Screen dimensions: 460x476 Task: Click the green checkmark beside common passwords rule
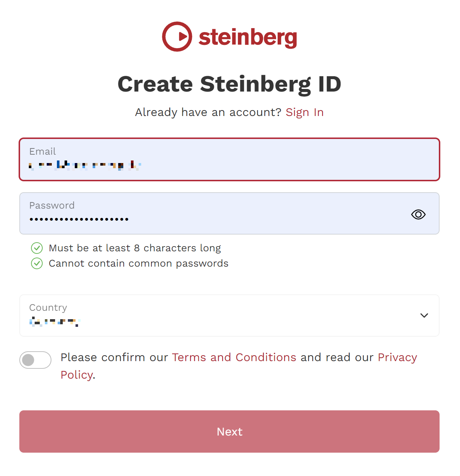click(x=37, y=263)
